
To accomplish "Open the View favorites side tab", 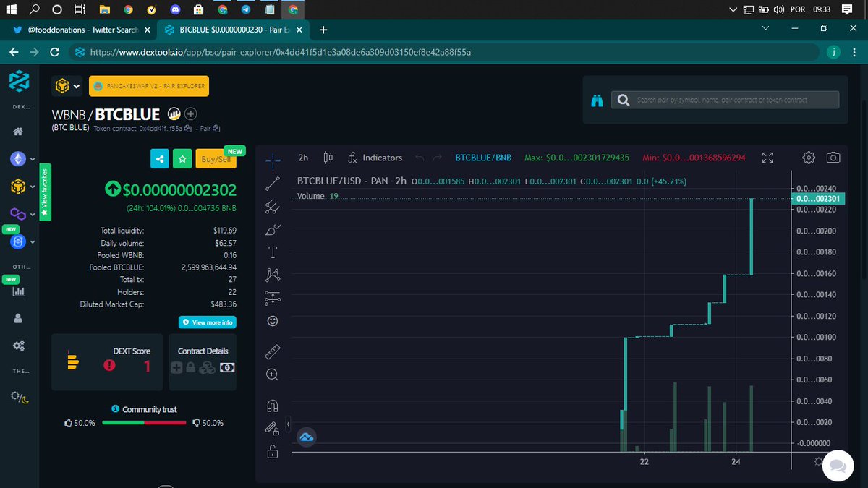I will tap(45, 192).
